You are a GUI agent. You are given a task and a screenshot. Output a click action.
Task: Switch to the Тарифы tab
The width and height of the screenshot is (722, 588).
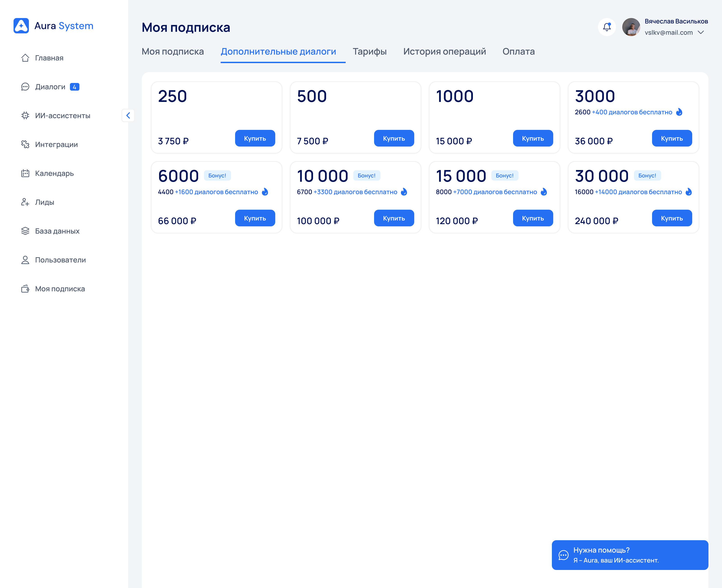click(x=370, y=51)
